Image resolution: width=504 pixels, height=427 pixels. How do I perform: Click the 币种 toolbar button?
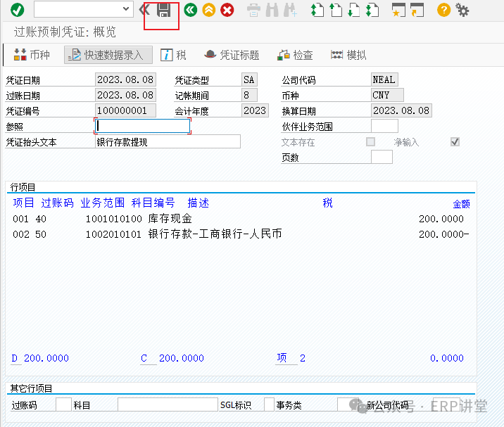pyautogui.click(x=32, y=55)
